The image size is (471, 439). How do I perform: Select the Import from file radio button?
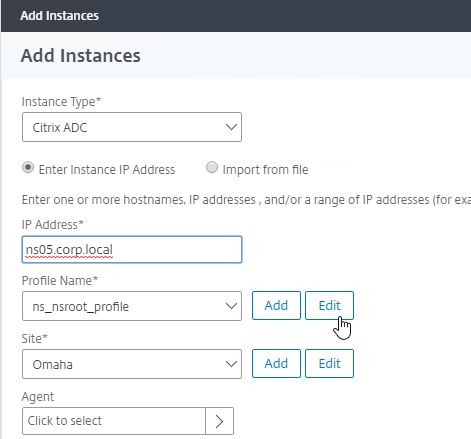click(x=212, y=167)
